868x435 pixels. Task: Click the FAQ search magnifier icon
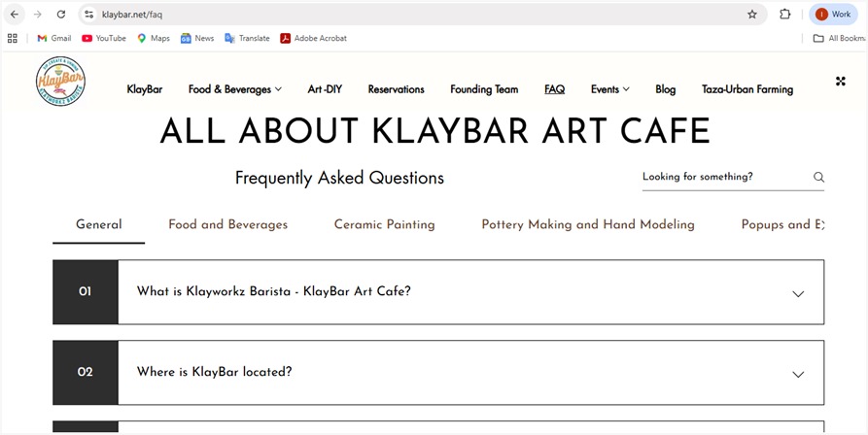(x=818, y=177)
